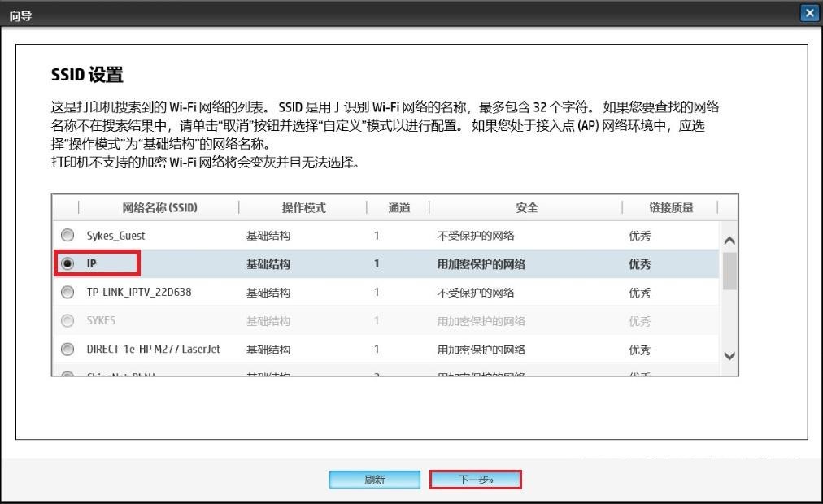
Task: Select the DIRECT-1e-HP M277 LaserJet radio button
Action: coord(67,349)
